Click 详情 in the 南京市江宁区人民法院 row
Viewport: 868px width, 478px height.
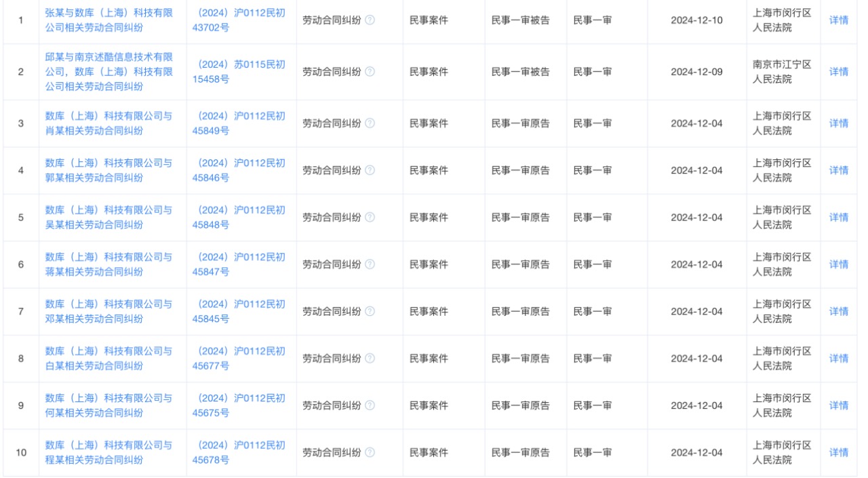pos(839,72)
